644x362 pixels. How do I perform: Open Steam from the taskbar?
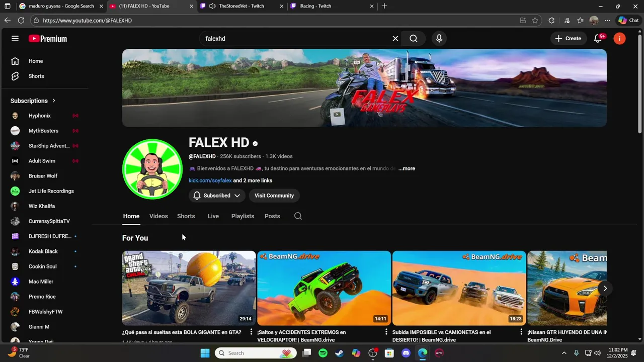tap(340, 353)
